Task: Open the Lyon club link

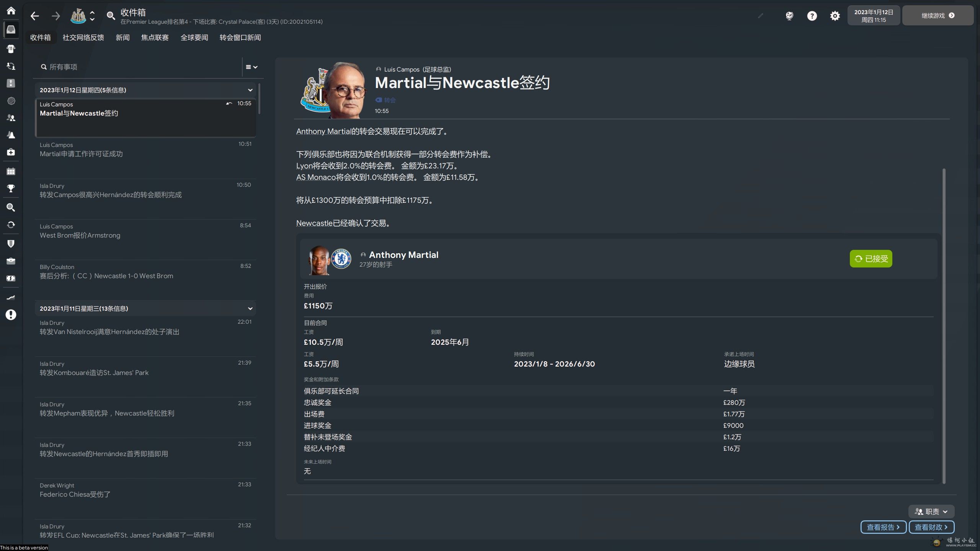Action: (x=305, y=166)
